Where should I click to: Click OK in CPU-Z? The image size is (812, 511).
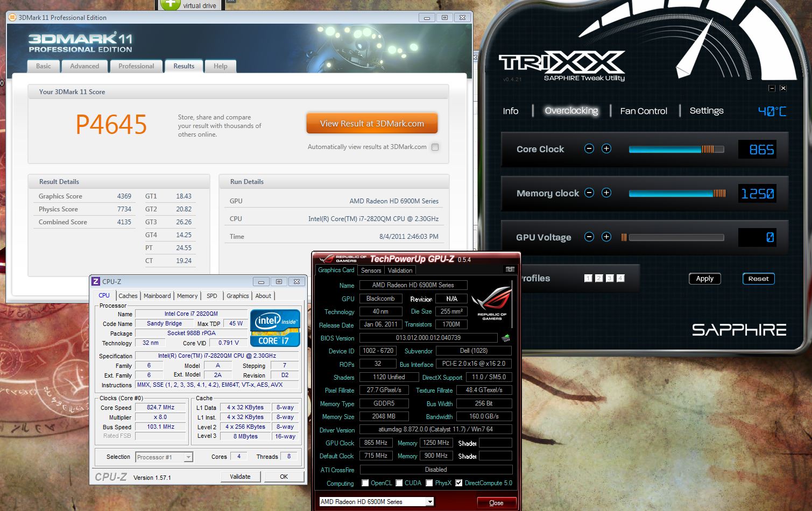[x=284, y=477]
